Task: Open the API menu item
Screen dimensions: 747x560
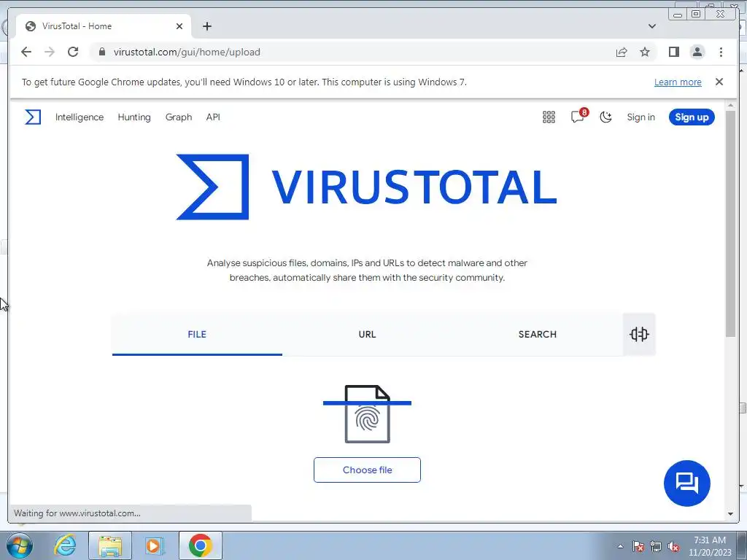Action: (x=213, y=117)
